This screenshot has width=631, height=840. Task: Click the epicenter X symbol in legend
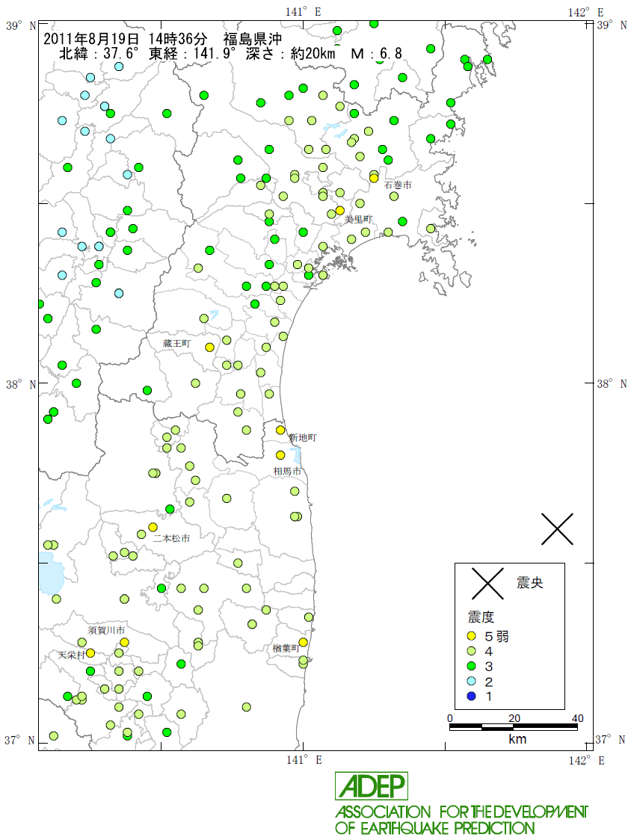click(487, 584)
